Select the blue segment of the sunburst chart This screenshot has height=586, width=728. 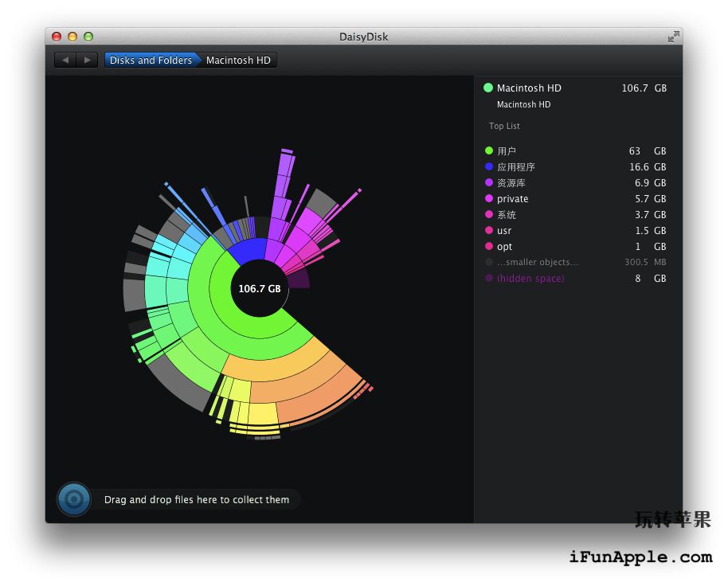pyautogui.click(x=248, y=251)
